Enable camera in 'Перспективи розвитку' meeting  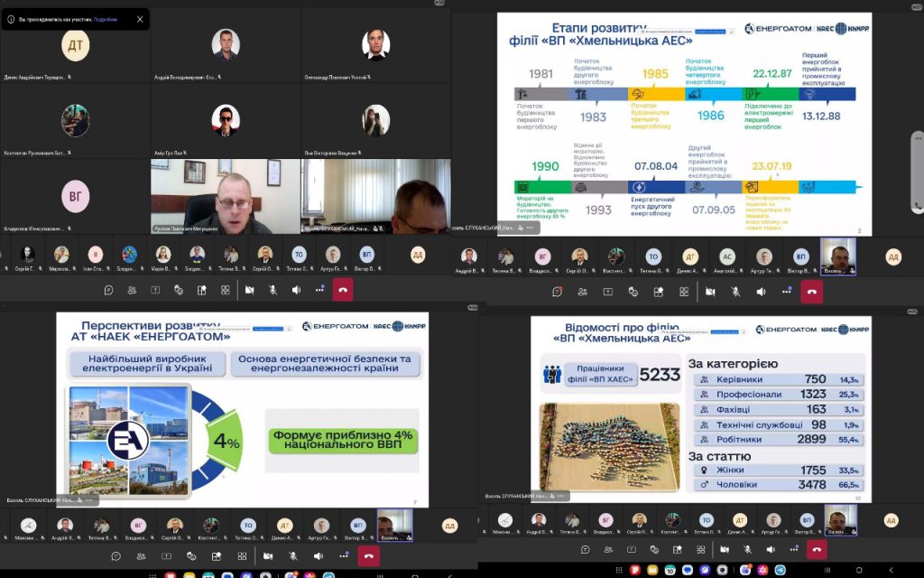(268, 556)
